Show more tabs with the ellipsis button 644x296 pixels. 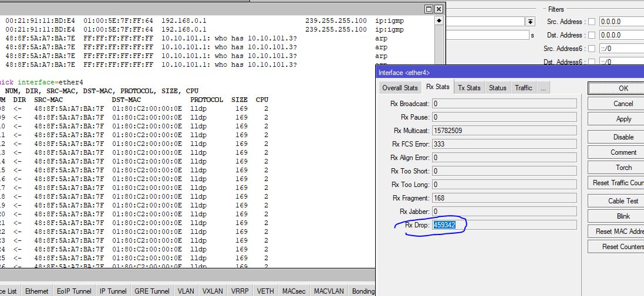pos(543,88)
